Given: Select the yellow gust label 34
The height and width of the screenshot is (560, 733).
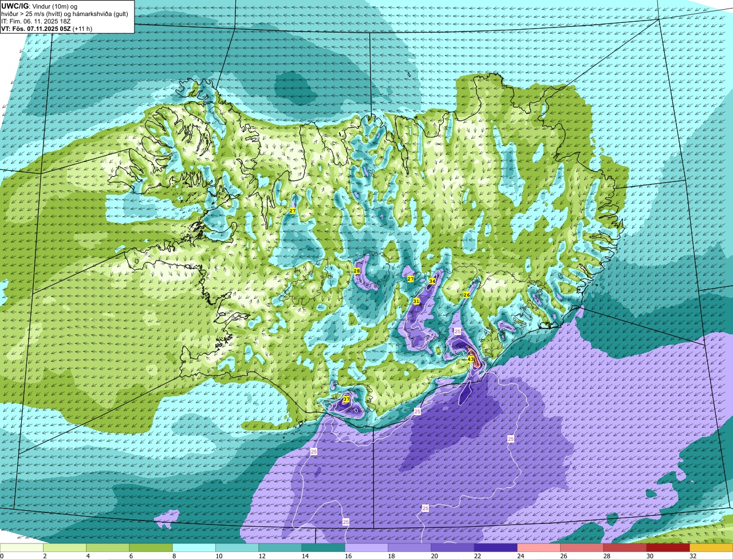Looking at the screenshot, I should point(432,281).
